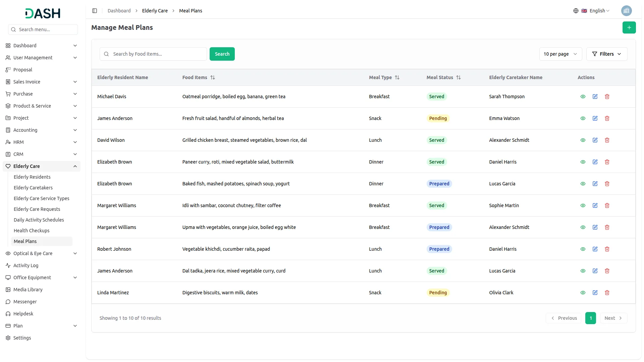Edit Michael Davis meal plan

click(x=595, y=97)
